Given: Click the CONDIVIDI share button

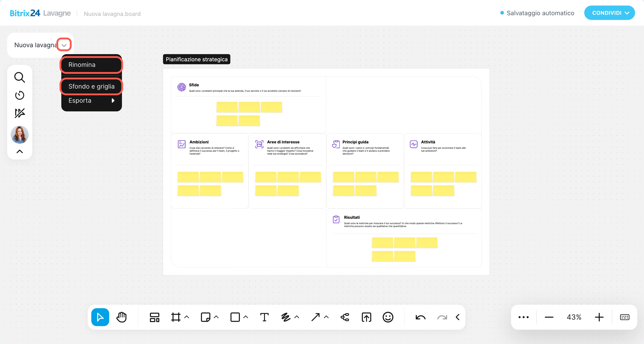Looking at the screenshot, I should tap(609, 13).
